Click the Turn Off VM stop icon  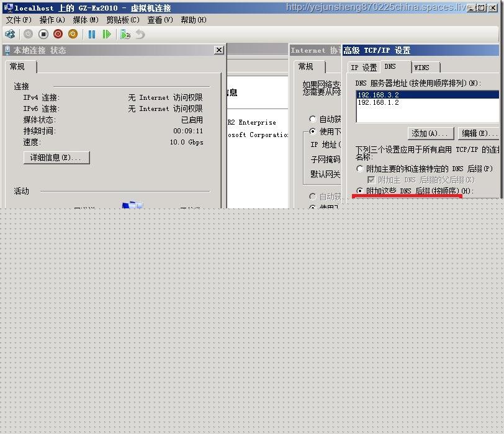[x=43, y=34]
